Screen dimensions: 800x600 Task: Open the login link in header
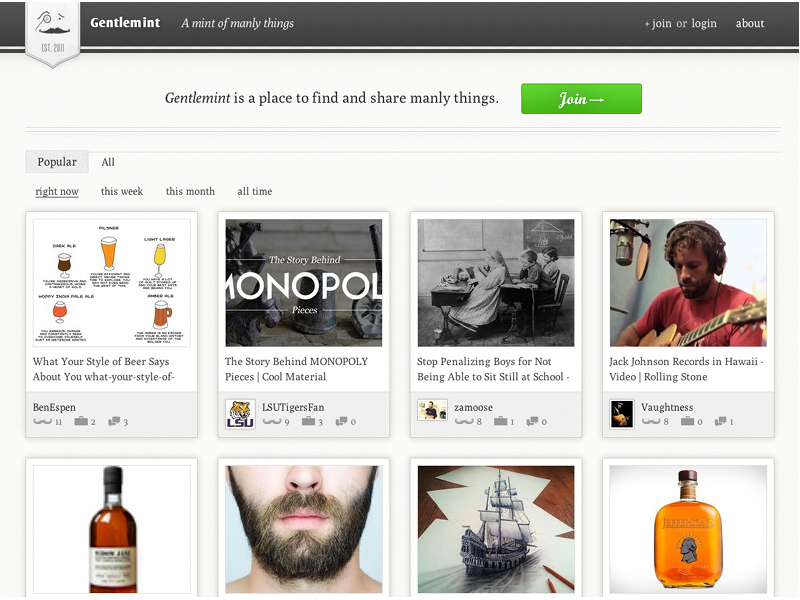[703, 23]
